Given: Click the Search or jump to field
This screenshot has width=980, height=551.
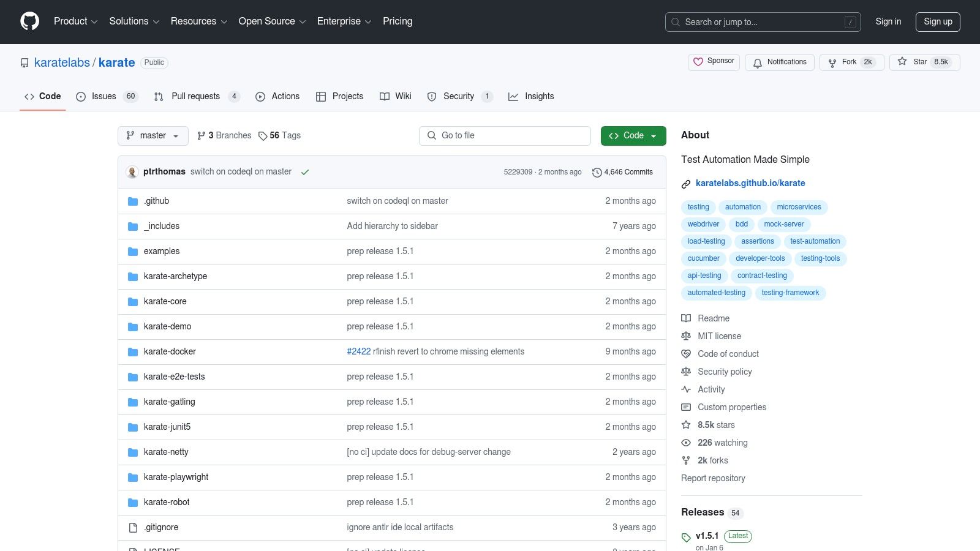Looking at the screenshot, I should (x=763, y=22).
